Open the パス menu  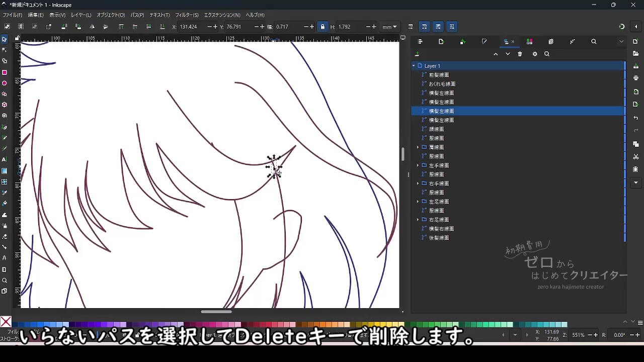[136, 15]
